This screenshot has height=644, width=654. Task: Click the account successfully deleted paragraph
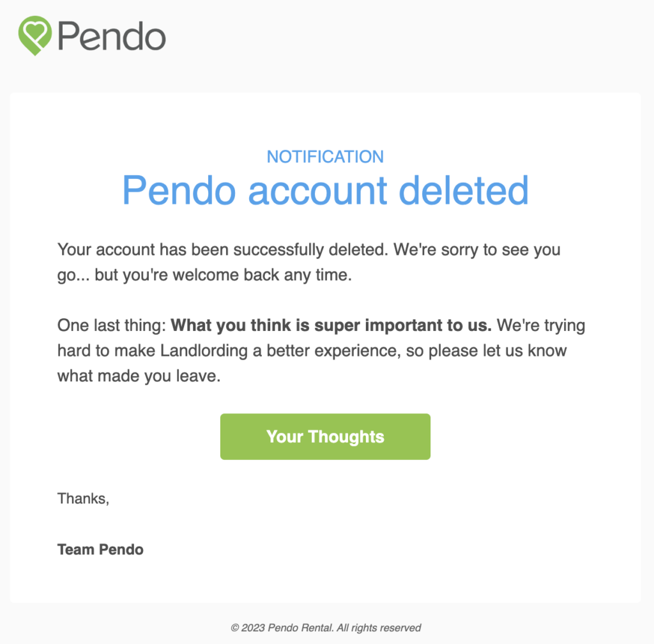click(308, 263)
